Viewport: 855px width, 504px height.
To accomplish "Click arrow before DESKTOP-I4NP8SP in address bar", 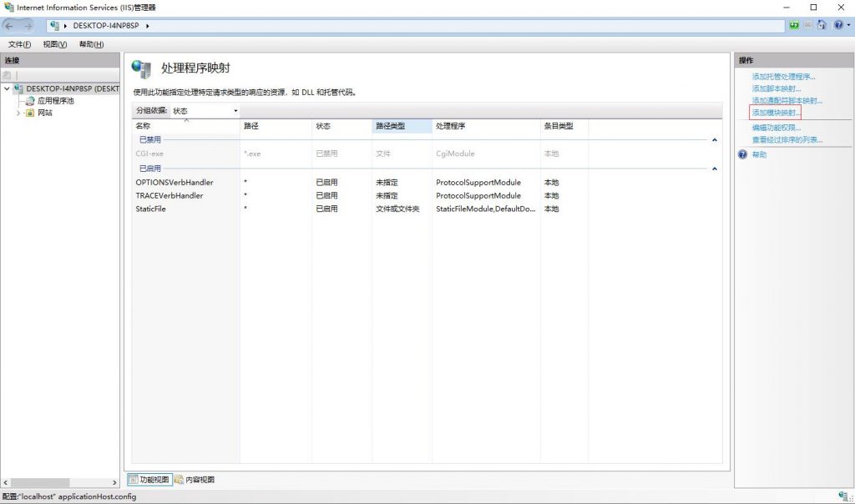I will [x=65, y=26].
